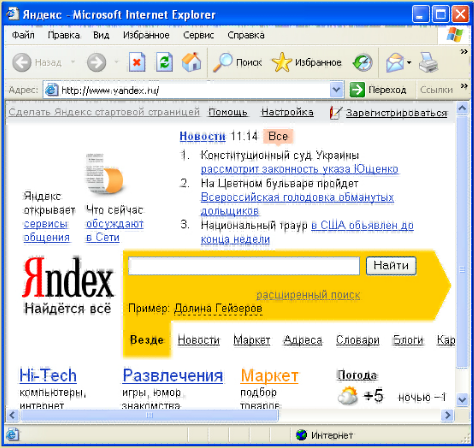Screen dimensions: 474x448
Task: Open the orange Маркет section link
Action: (x=269, y=376)
